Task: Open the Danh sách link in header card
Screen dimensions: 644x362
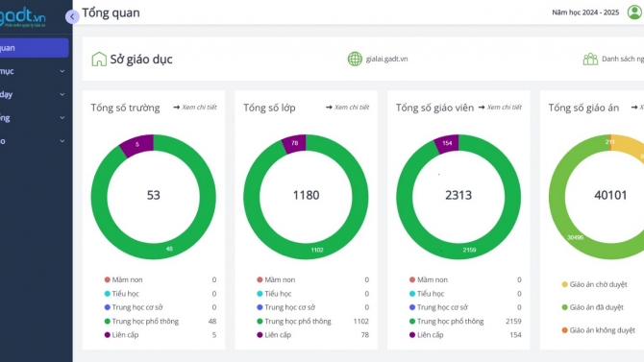Action: (623, 59)
